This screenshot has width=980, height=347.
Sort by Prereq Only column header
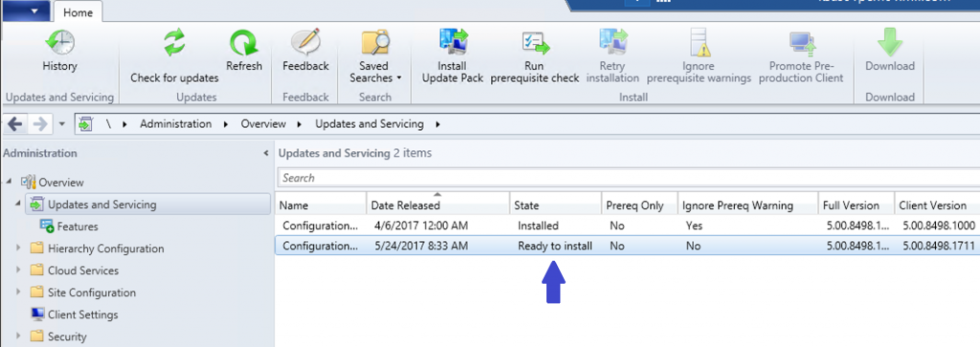pyautogui.click(x=639, y=205)
